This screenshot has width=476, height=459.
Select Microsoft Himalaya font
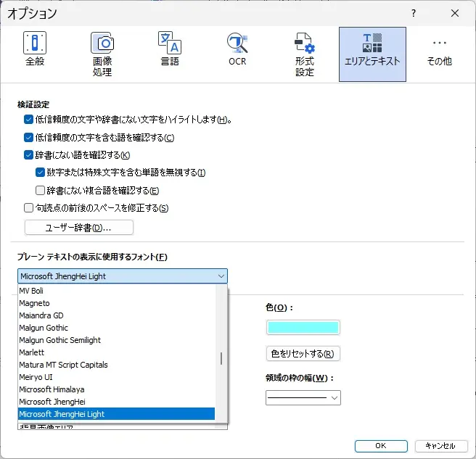[117, 389]
